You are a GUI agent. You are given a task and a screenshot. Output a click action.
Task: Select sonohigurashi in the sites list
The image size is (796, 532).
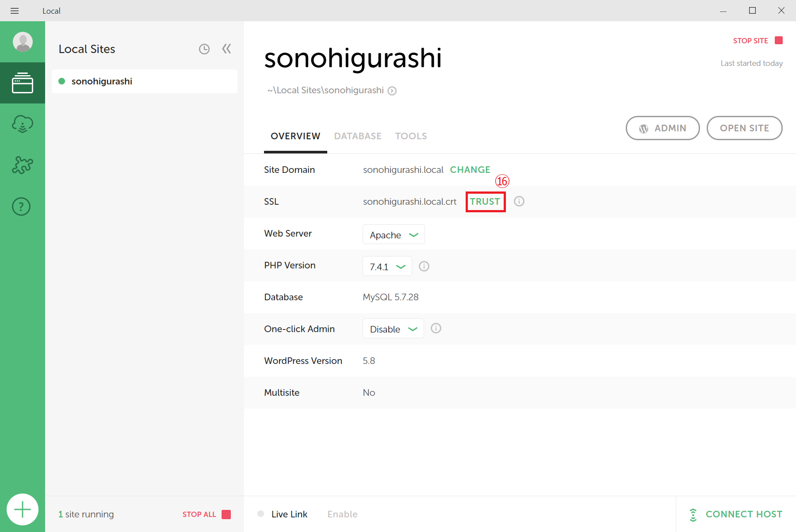[145, 81]
